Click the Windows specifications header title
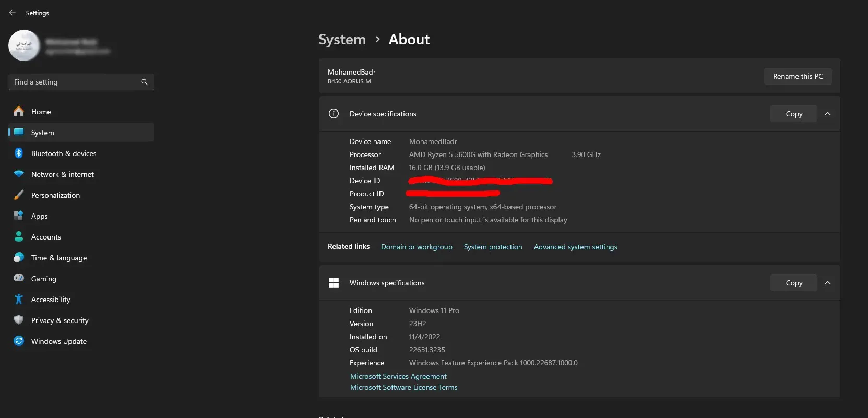Image resolution: width=868 pixels, height=418 pixels. (x=387, y=283)
